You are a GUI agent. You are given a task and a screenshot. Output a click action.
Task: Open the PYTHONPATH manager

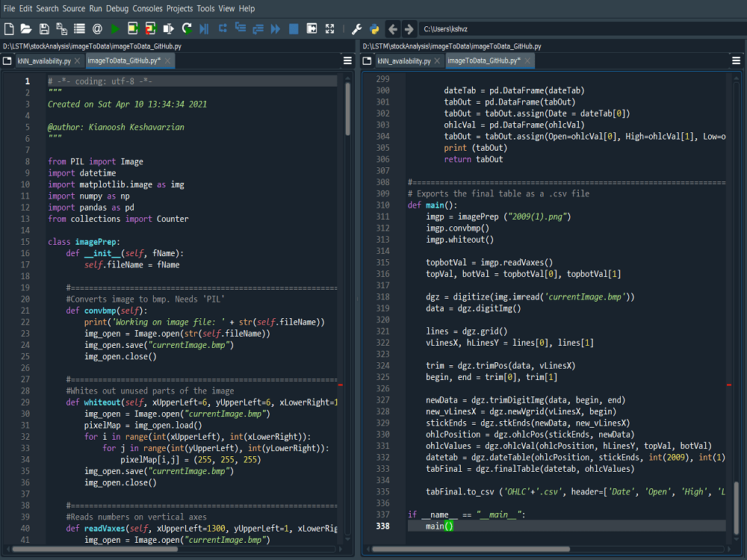coord(375,28)
